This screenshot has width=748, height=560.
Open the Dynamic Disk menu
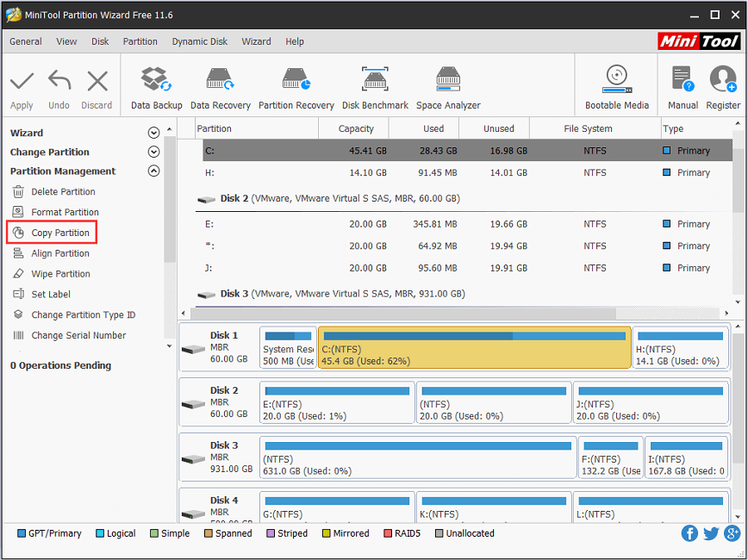(x=200, y=41)
